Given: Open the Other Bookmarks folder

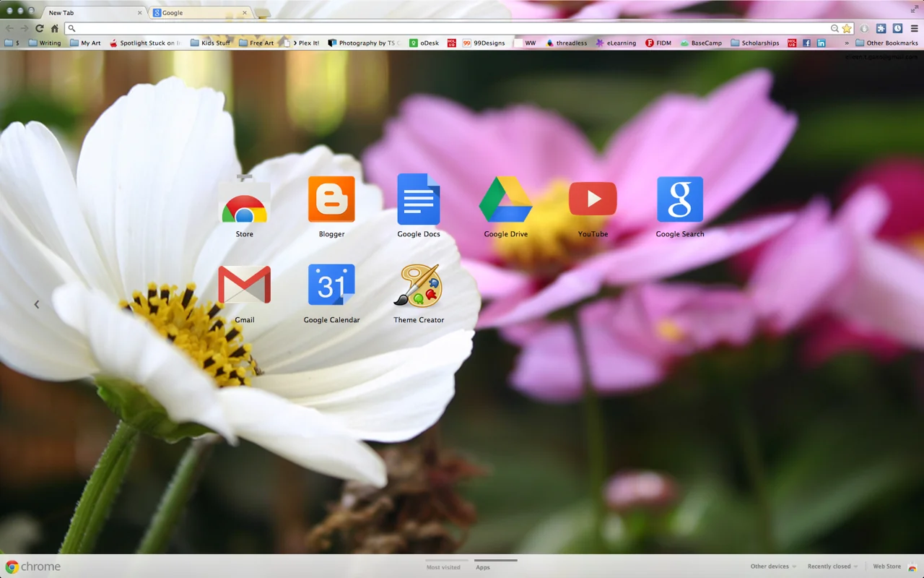Looking at the screenshot, I should point(886,43).
